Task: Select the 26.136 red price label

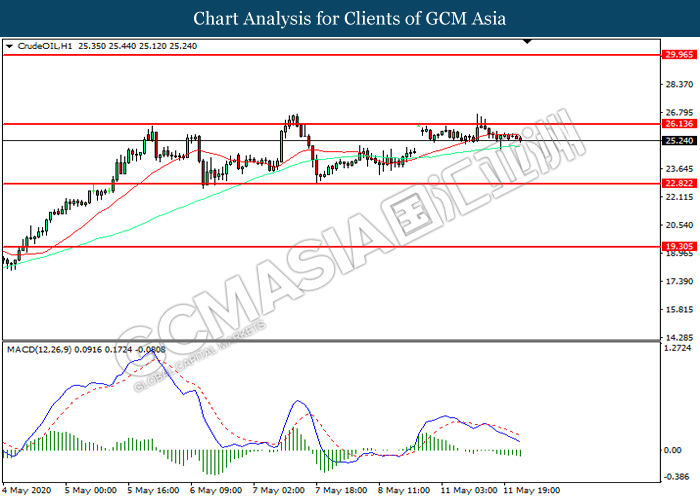Action: [x=679, y=124]
